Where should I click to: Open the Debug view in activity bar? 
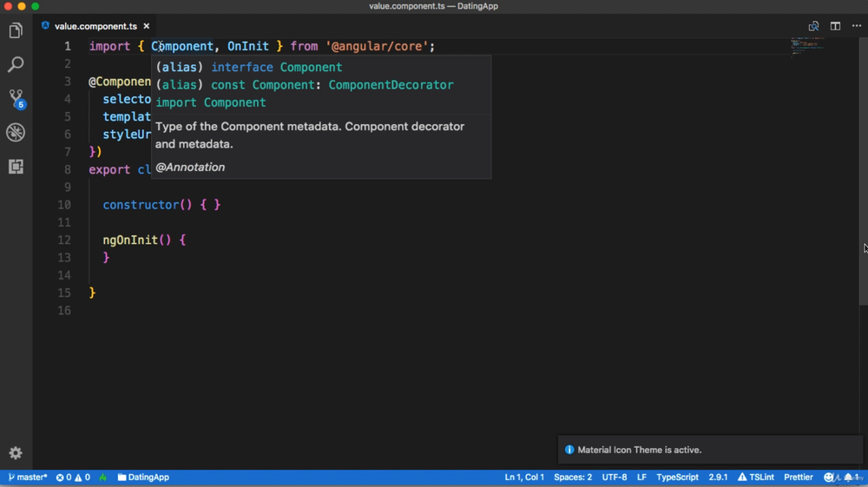[16, 132]
